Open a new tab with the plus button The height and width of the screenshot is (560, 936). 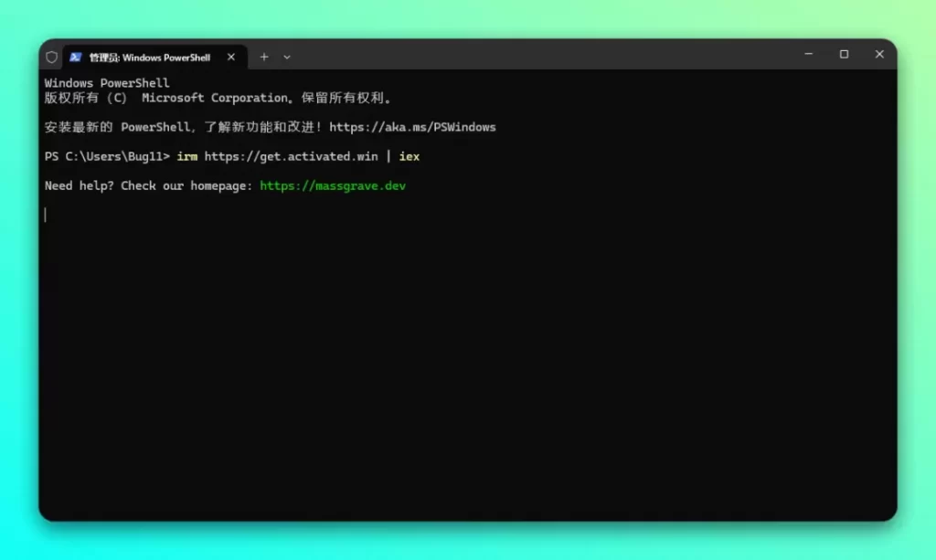pyautogui.click(x=263, y=57)
